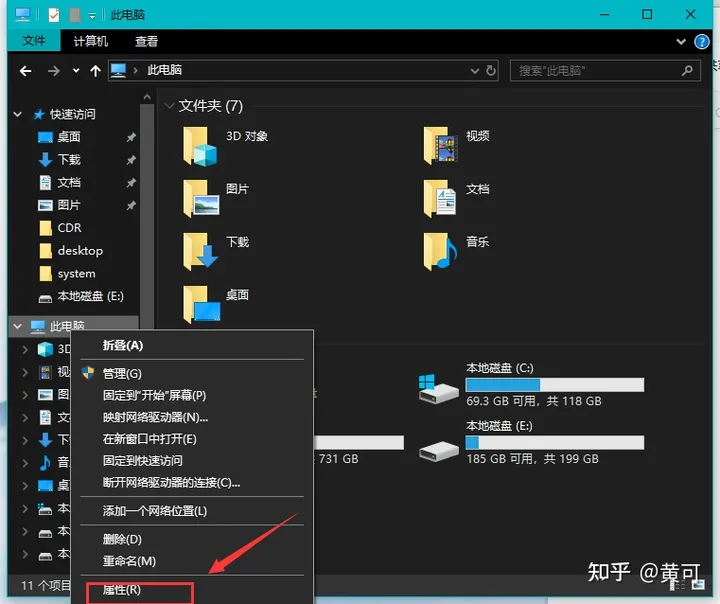Viewport: 720px width, 604px height.
Task: Go up one folder level
Action: [x=95, y=71]
